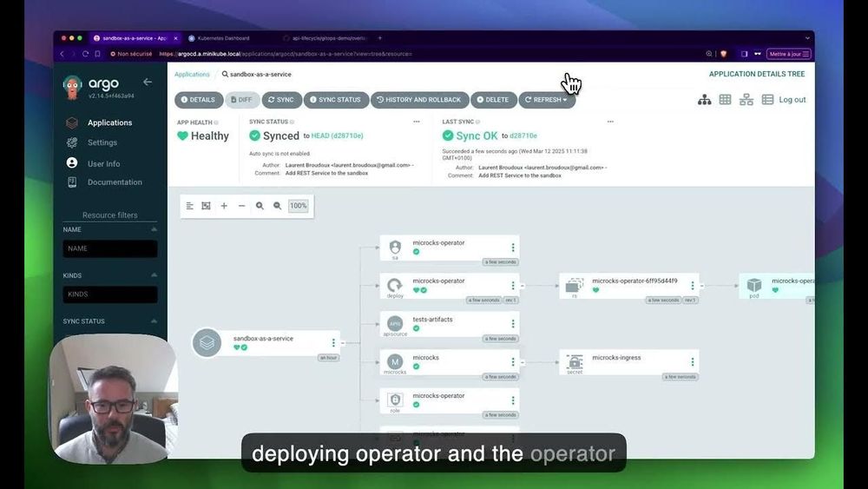
Task: Reload the browser page
Action: coord(85,54)
